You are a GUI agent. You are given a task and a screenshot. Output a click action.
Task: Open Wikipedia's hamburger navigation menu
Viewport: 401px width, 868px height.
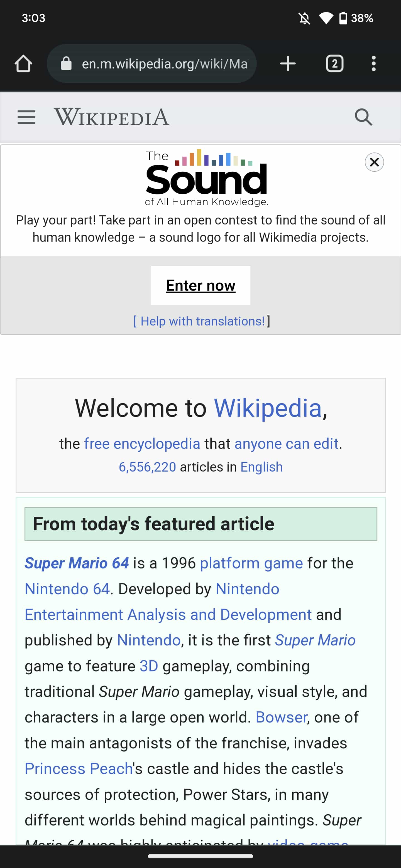click(26, 117)
